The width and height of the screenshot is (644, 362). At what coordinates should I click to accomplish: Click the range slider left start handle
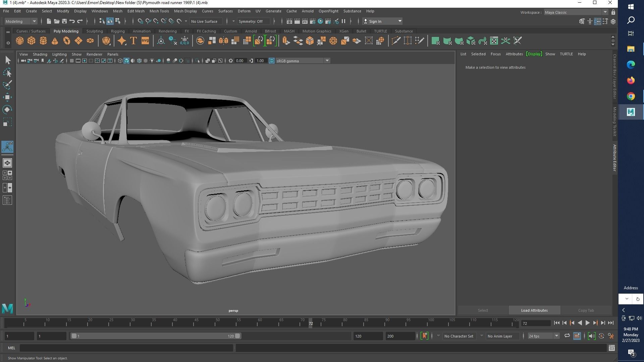point(74,336)
